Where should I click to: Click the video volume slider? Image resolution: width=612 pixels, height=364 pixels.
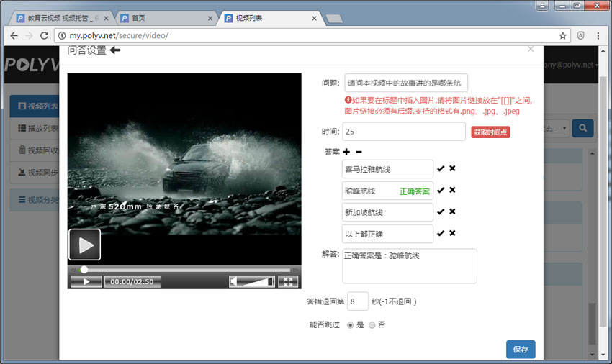pos(252,281)
